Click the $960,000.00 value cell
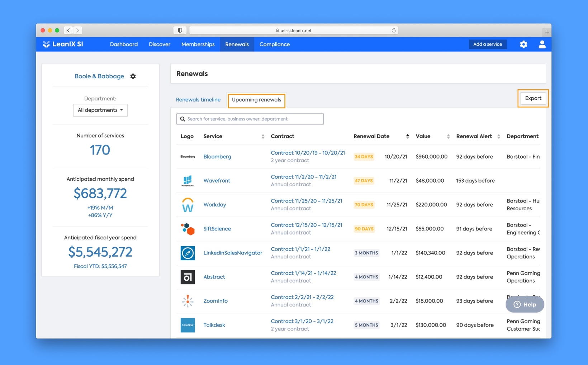588x365 pixels. click(x=432, y=156)
